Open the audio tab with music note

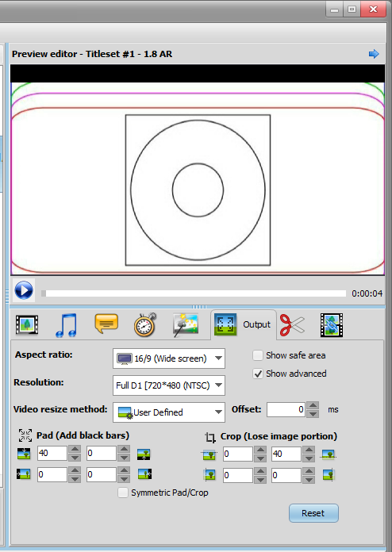[x=66, y=324]
